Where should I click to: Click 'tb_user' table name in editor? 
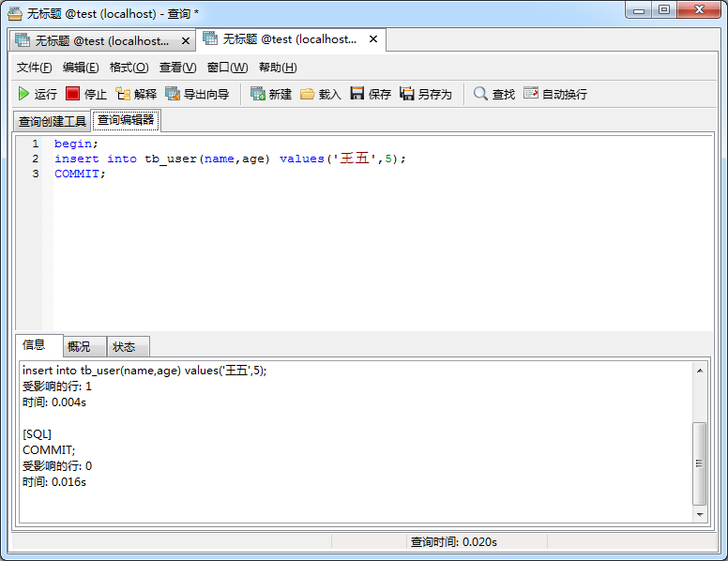pyautogui.click(x=171, y=159)
